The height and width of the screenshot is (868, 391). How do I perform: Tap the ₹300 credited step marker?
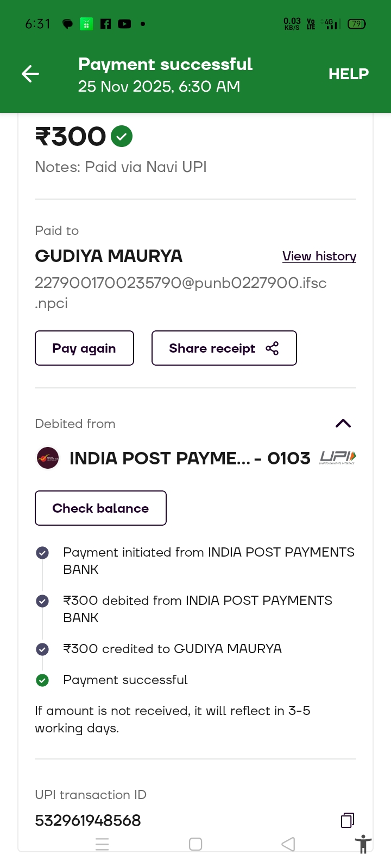point(42,649)
